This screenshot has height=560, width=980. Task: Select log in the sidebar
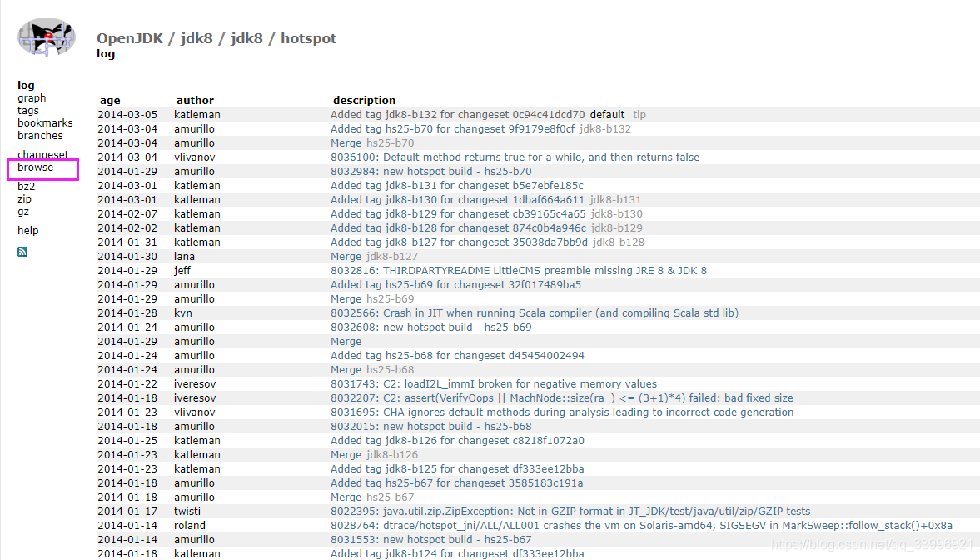pos(26,85)
